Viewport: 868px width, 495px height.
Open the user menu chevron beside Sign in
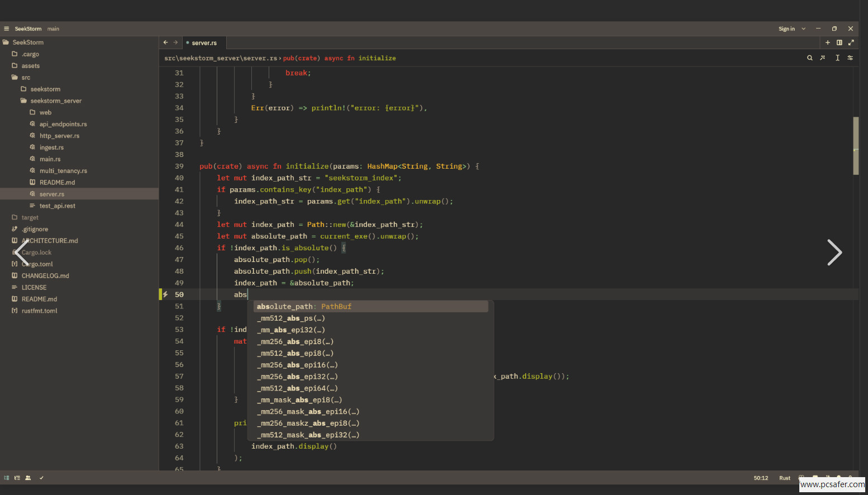click(x=804, y=28)
